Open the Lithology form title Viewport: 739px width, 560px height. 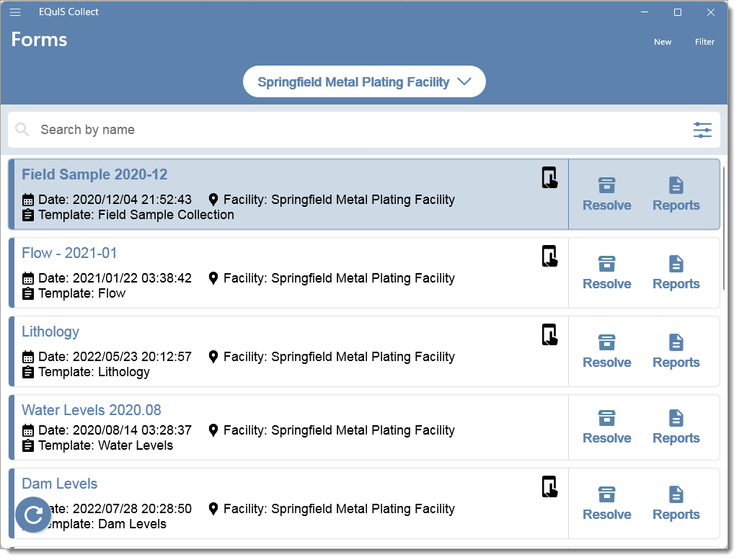(50, 332)
